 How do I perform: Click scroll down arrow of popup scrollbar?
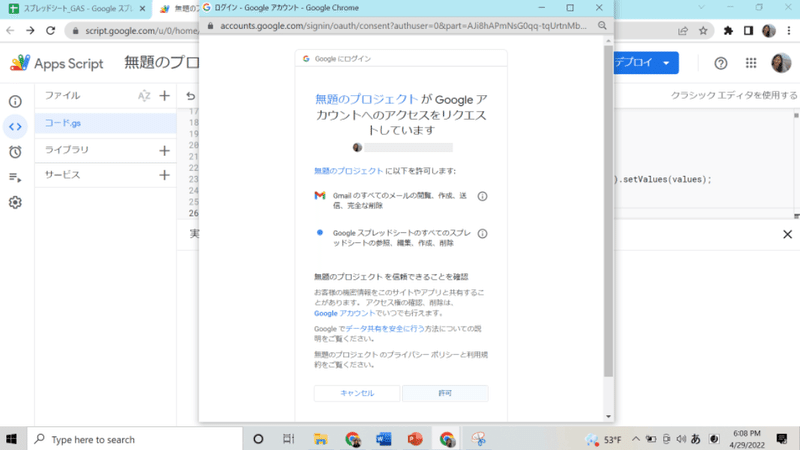pos(608,416)
